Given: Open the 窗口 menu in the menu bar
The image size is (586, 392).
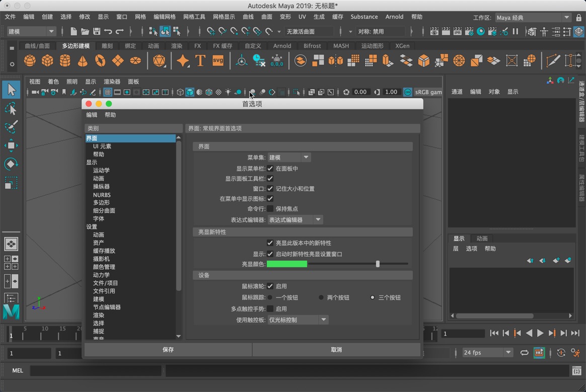Looking at the screenshot, I should pos(121,17).
